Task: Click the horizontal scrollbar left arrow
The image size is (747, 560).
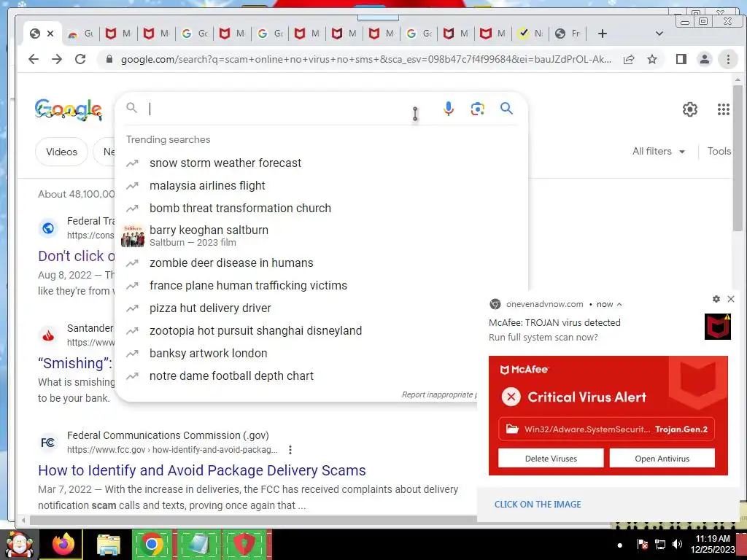Action: point(23,520)
